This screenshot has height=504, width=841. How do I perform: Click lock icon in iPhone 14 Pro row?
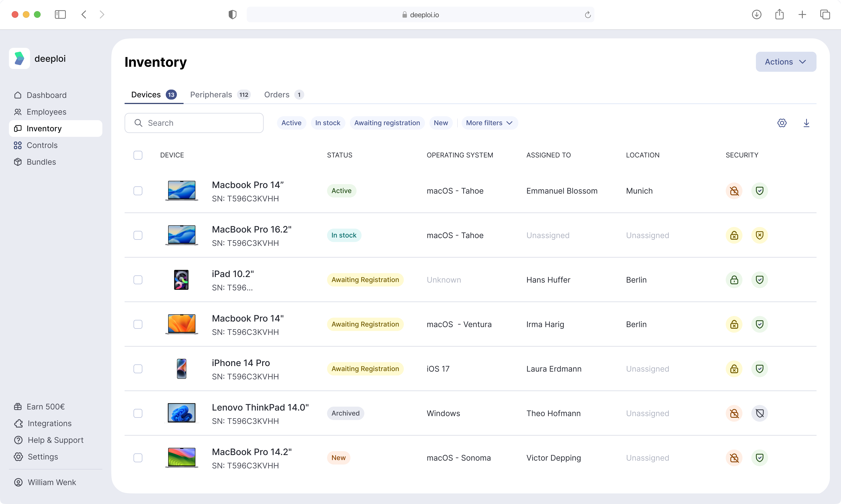tap(734, 369)
